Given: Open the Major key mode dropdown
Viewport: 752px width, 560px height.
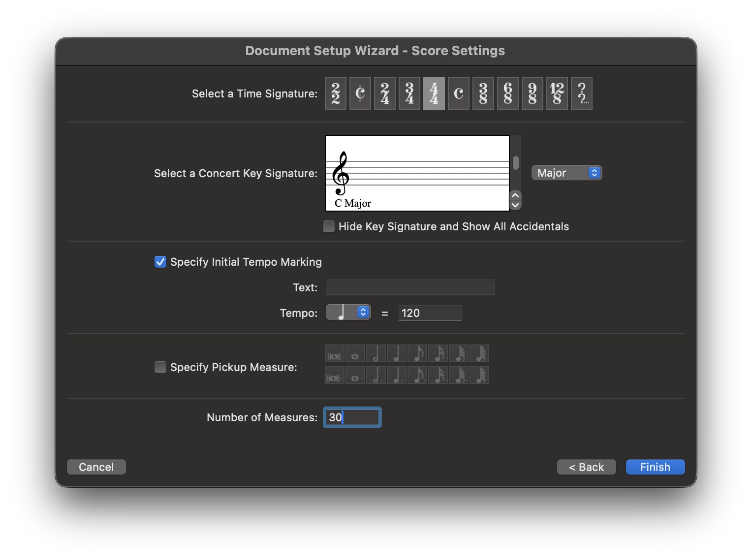Looking at the screenshot, I should [x=566, y=173].
